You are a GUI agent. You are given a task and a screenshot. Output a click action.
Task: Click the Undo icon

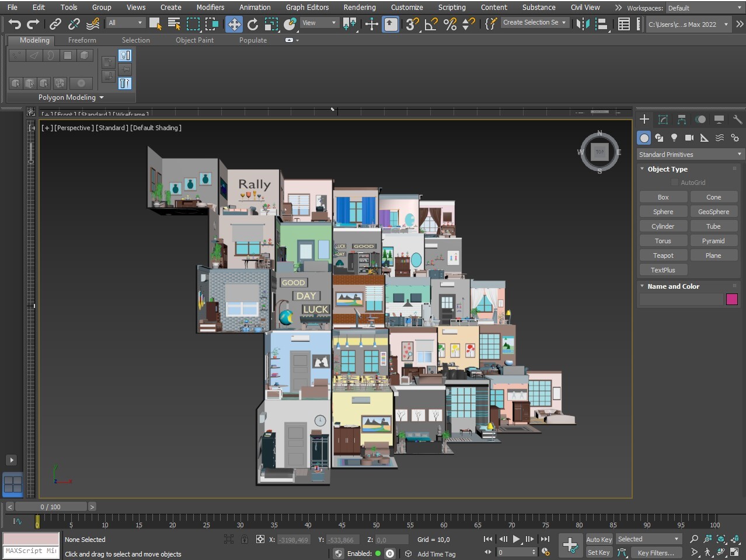click(15, 24)
